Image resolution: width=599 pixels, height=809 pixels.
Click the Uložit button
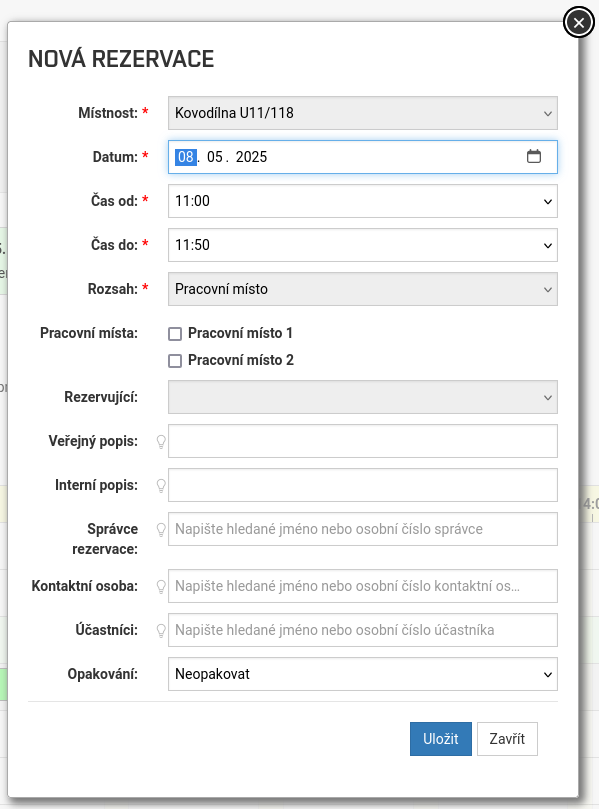441,739
